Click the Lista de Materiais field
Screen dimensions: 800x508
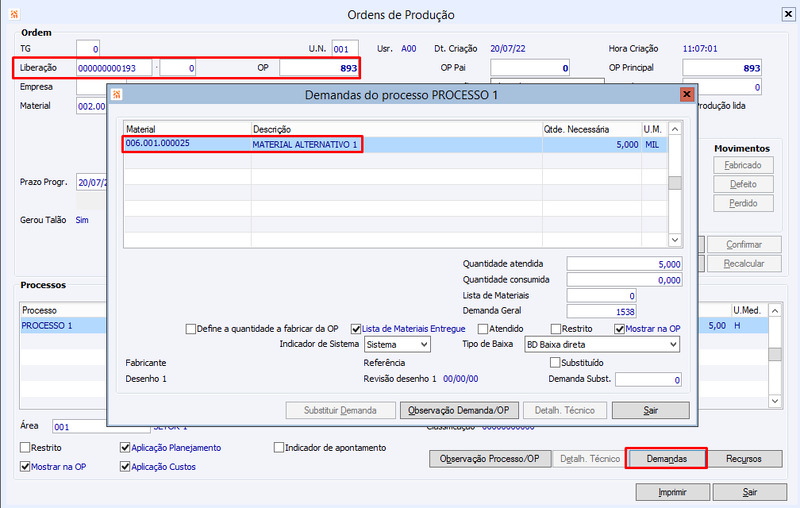(x=601, y=296)
